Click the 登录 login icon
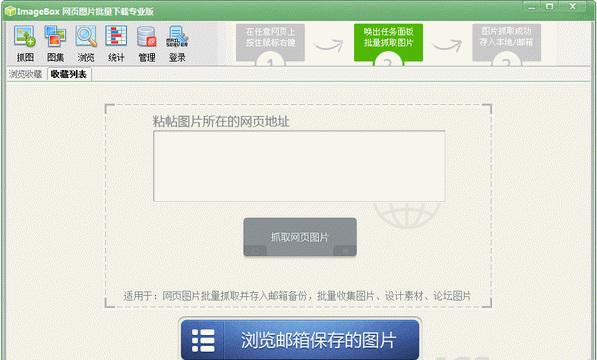This screenshot has width=597, height=360. (177, 43)
